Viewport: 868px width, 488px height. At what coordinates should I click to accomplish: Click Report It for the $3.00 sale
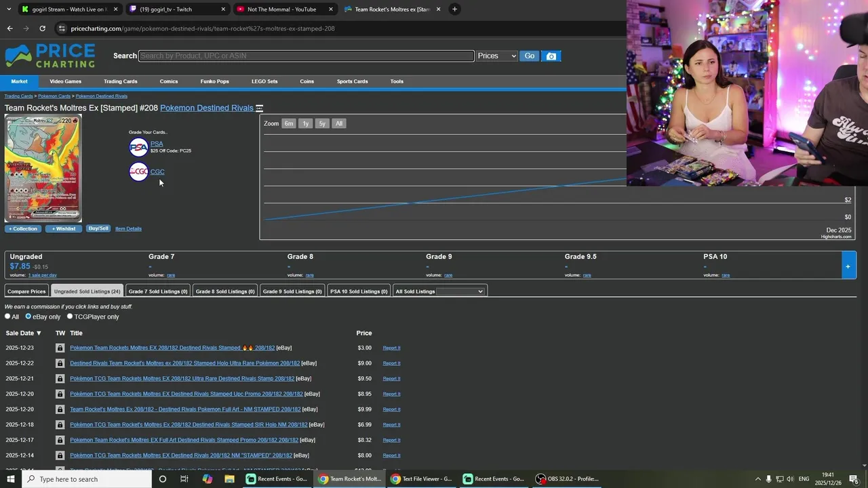coord(391,348)
